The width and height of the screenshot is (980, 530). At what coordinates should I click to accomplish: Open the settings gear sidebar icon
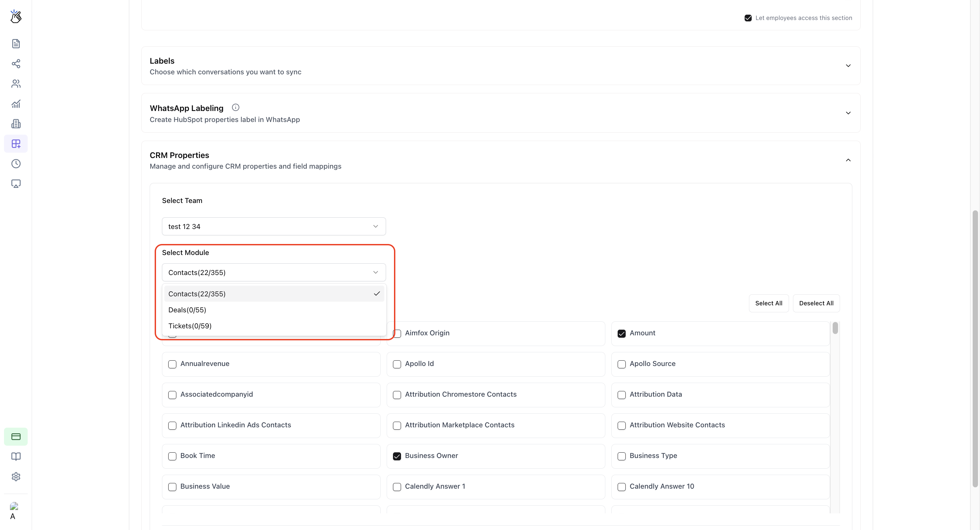click(16, 476)
